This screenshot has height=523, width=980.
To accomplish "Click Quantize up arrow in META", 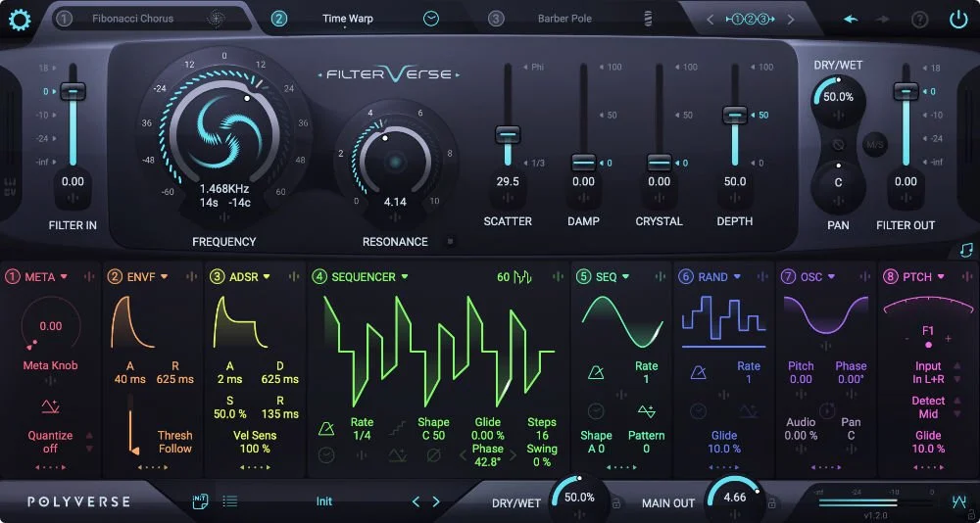I will (x=89, y=436).
